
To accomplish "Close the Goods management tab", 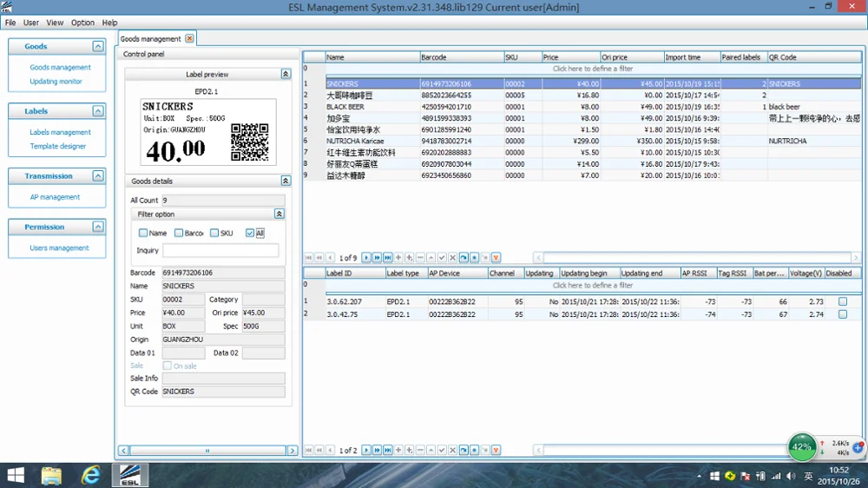I will [189, 38].
